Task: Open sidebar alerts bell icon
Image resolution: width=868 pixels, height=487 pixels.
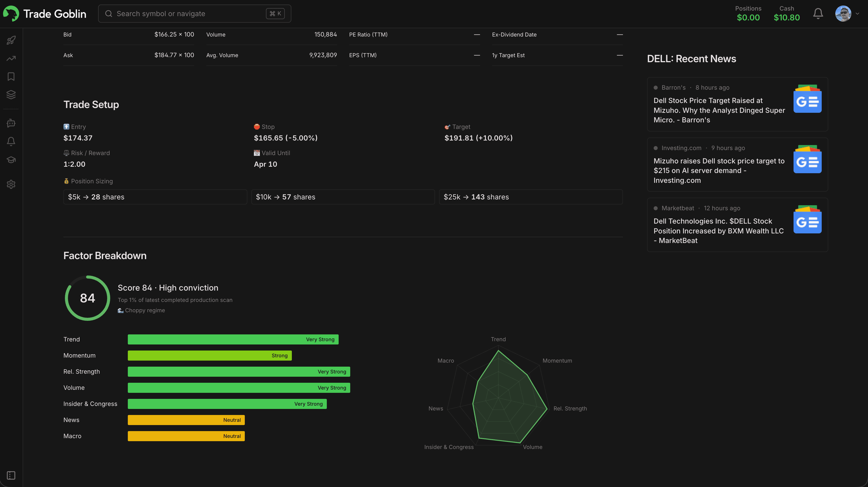Action: click(x=11, y=141)
